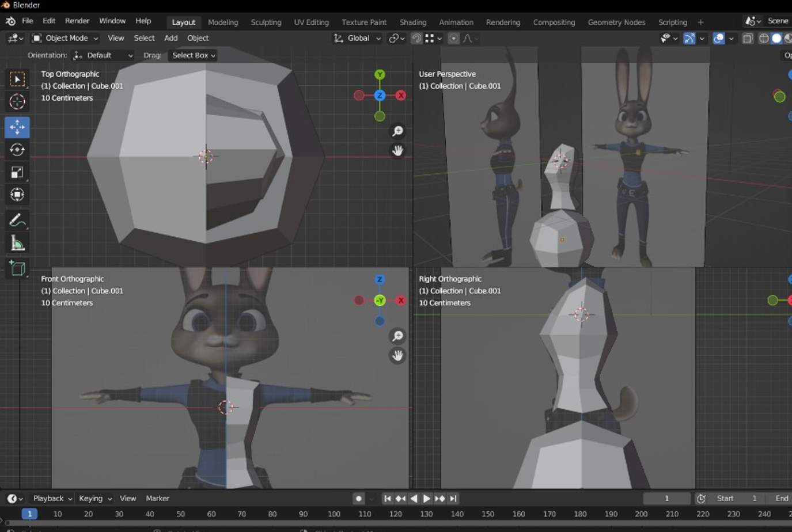Activate the Add Cube tool
Image resolution: width=792 pixels, height=532 pixels.
(x=17, y=268)
